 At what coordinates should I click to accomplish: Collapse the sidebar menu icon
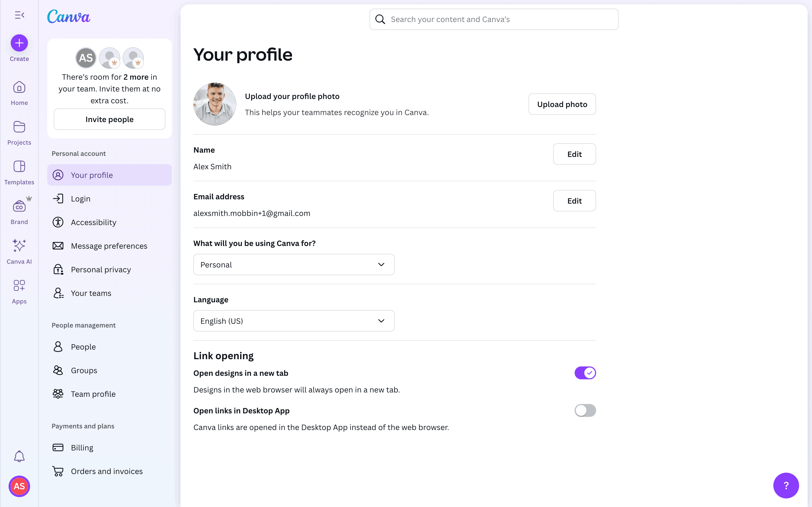point(19,15)
